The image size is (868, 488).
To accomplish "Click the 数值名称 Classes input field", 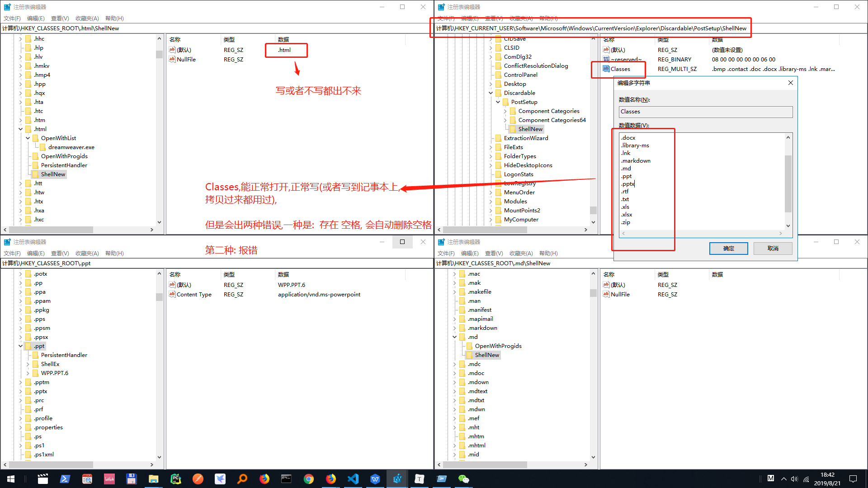I will point(705,112).
